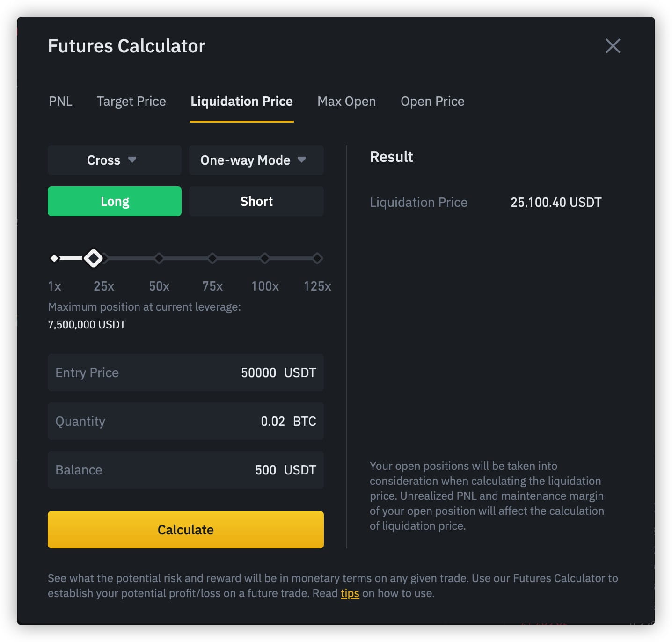672x642 pixels.
Task: Open the Target Price tab
Action: click(131, 102)
